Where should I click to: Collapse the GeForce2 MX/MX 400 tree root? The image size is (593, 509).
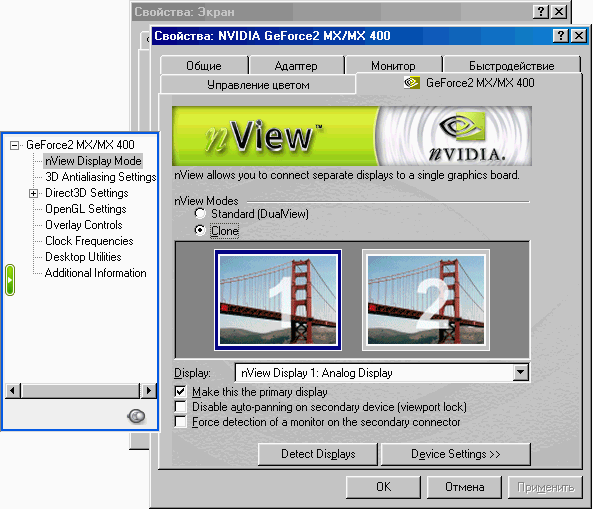(x=14, y=145)
